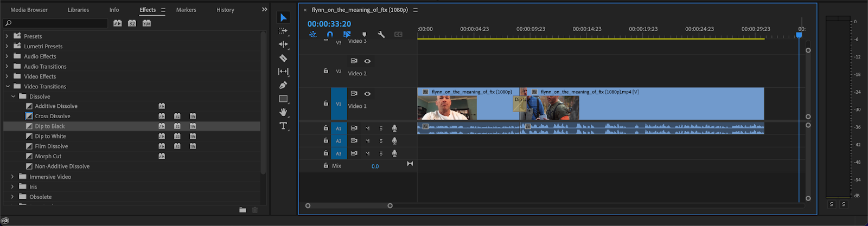The width and height of the screenshot is (868, 226).
Task: Select the Razor tool
Action: [283, 58]
